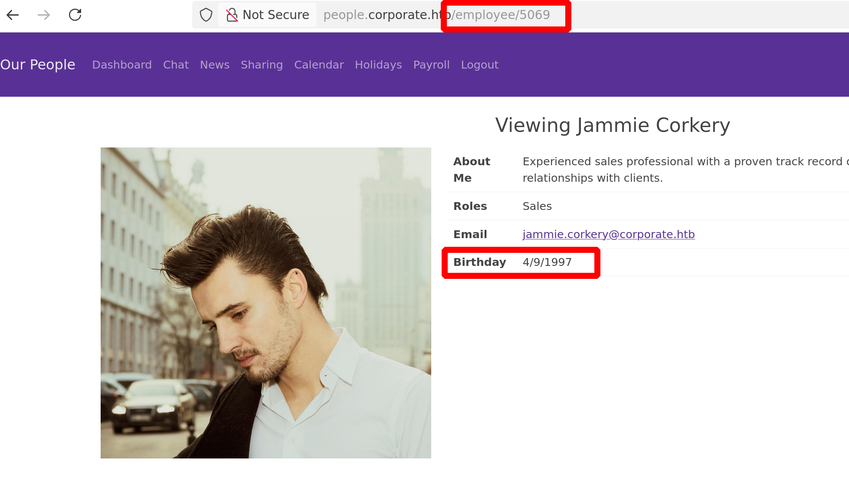Reload the page with the refresh icon
Image resolution: width=849 pixels, height=504 pixels.
[x=75, y=15]
